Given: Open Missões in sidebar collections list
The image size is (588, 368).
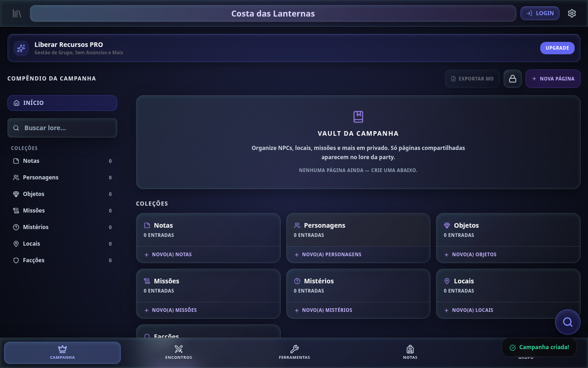Looking at the screenshot, I should (x=62, y=211).
